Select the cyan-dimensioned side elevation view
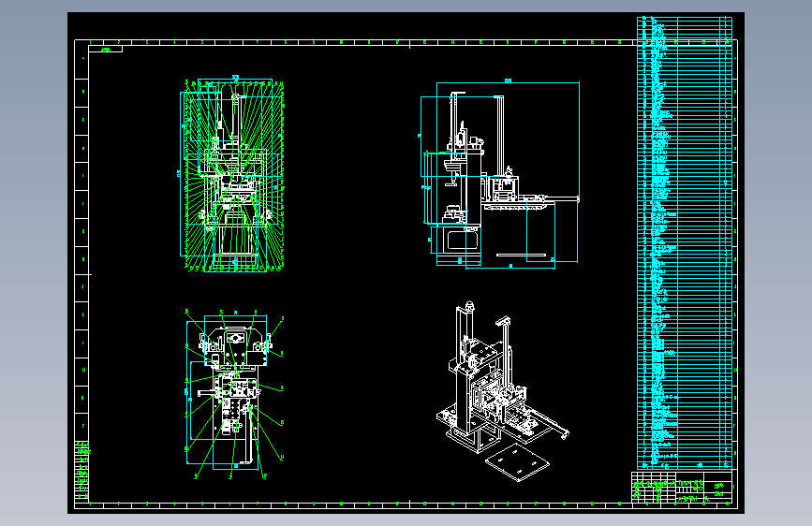This screenshot has width=812, height=526. [x=498, y=174]
